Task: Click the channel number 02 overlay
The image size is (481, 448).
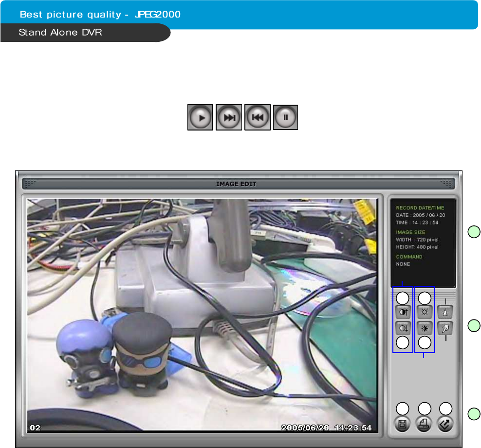Action: point(35,428)
